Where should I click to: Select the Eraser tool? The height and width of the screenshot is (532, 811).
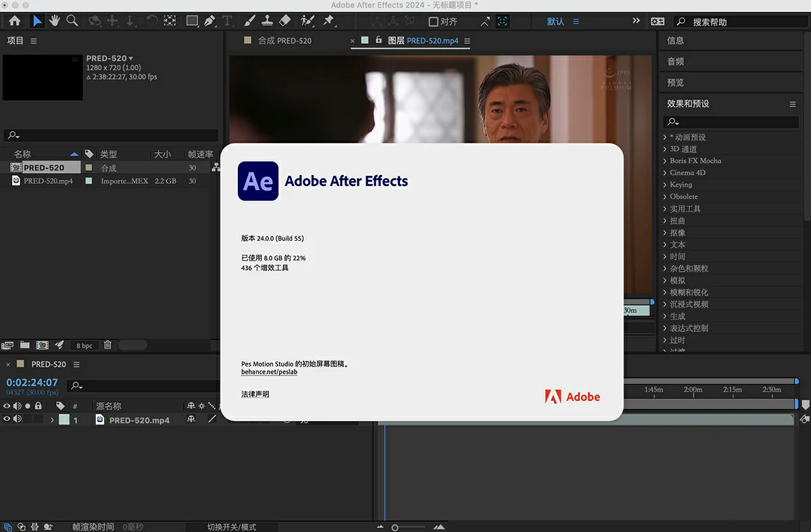coord(285,21)
